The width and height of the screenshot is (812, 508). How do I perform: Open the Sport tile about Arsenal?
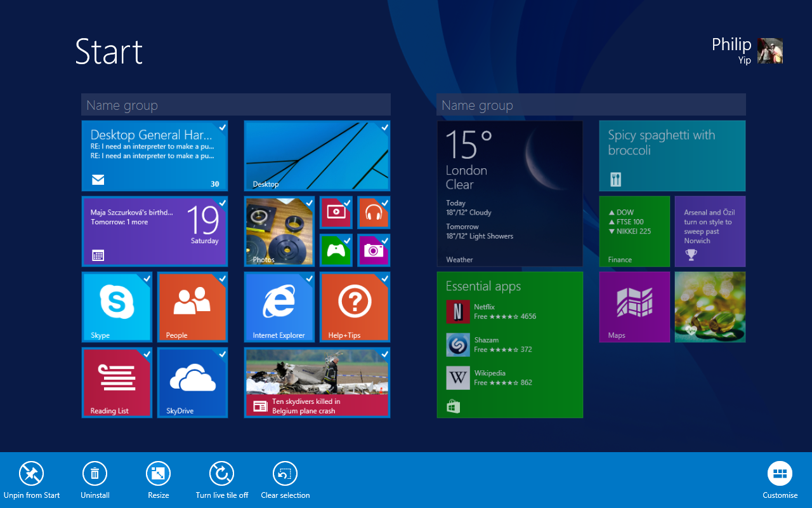(710, 232)
